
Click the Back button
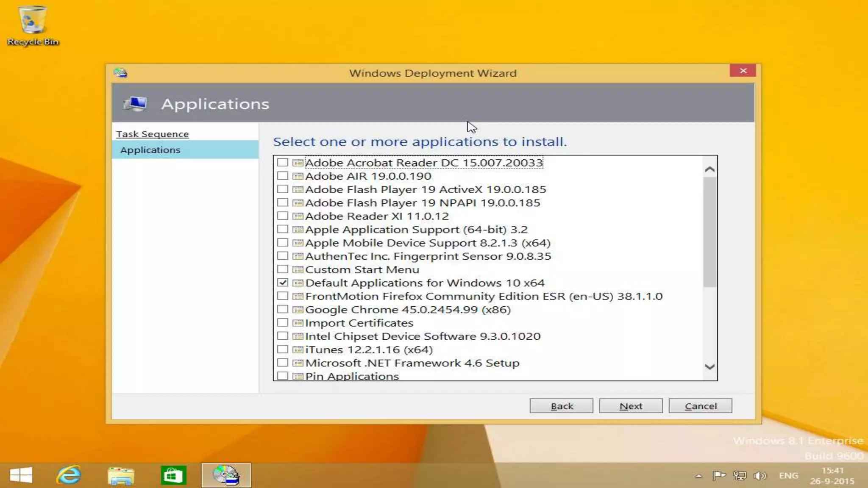[561, 406]
